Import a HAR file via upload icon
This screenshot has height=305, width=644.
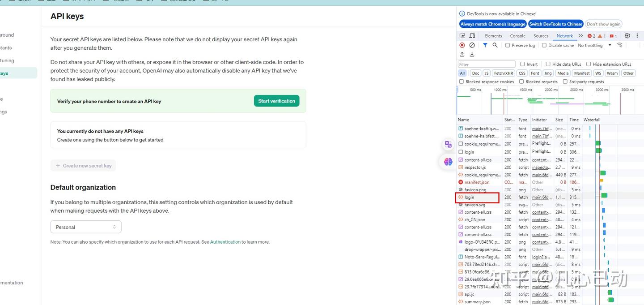click(462, 54)
